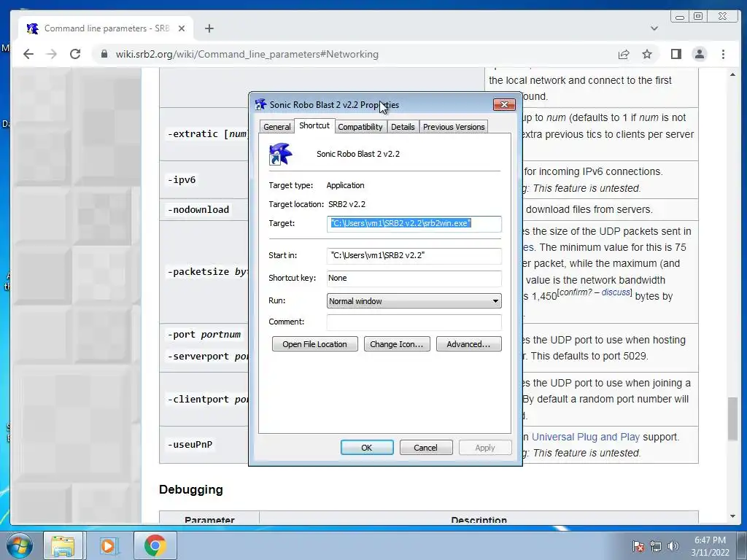747x560 pixels.
Task: Open Chrome profile avatar
Action: coord(700,54)
